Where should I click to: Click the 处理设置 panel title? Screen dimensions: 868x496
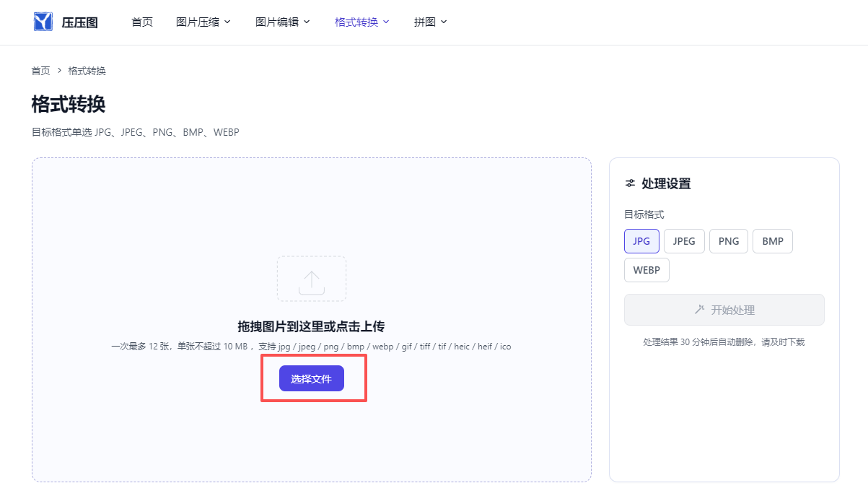pyautogui.click(x=666, y=183)
